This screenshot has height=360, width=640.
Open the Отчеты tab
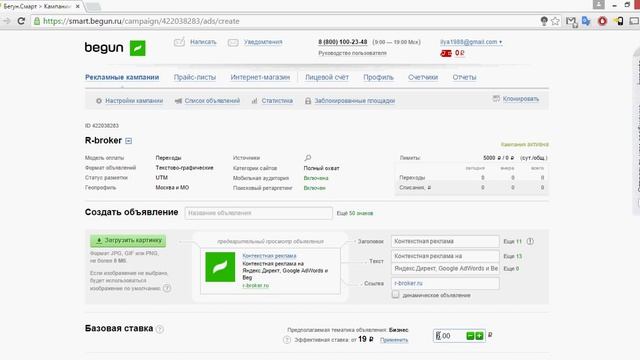pos(464,77)
